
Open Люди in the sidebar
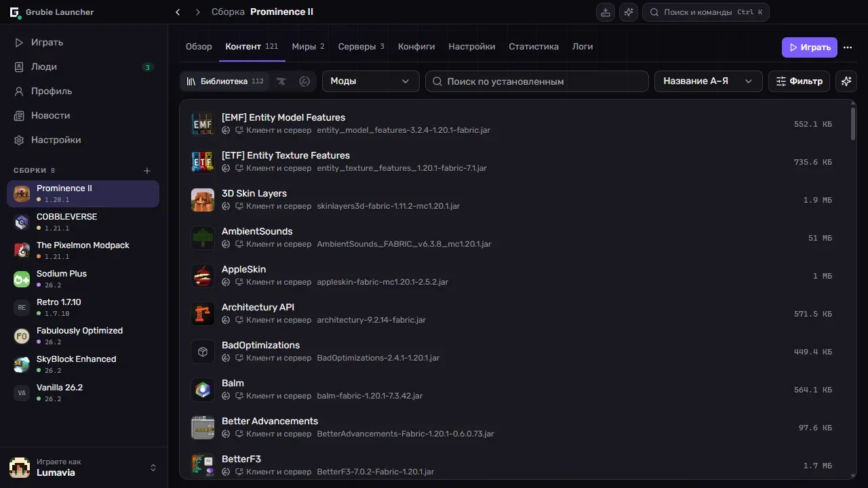pyautogui.click(x=83, y=66)
